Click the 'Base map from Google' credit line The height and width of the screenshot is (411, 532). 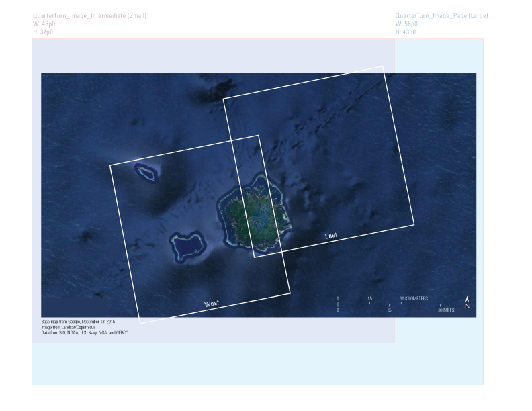78,322
